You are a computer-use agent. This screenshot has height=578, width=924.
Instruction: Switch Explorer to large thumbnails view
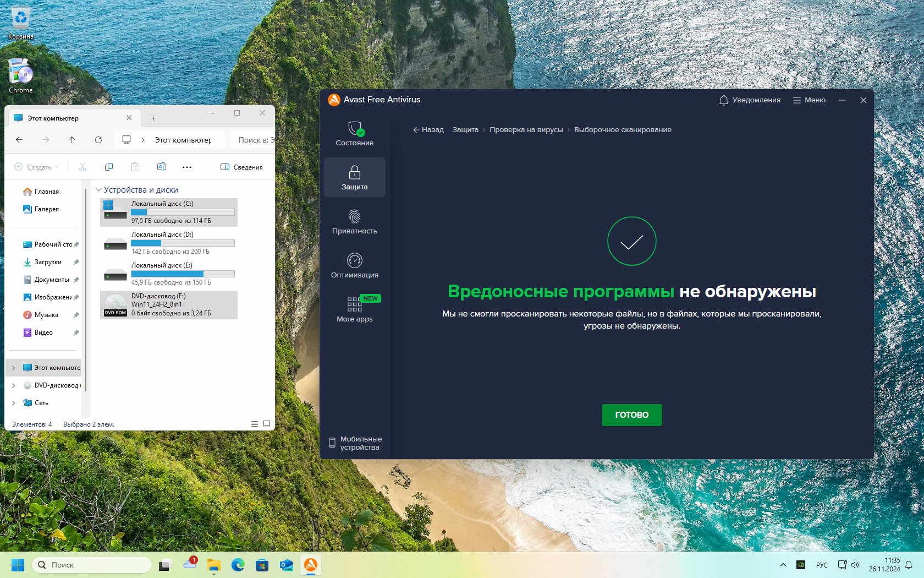coord(267,424)
